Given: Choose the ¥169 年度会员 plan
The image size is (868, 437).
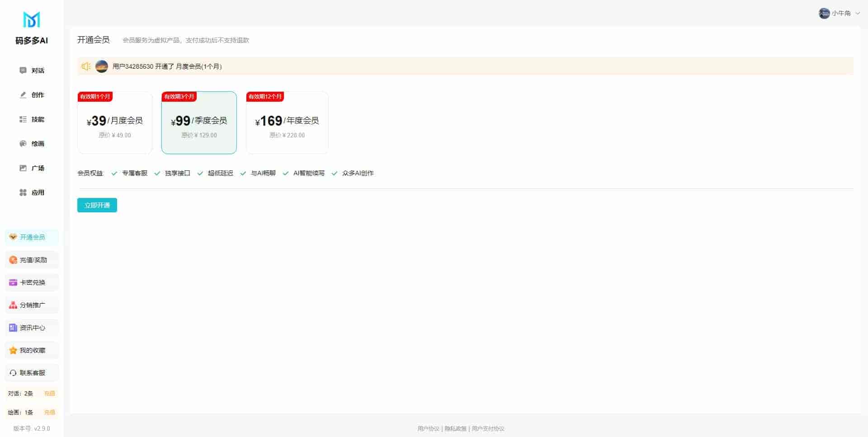Looking at the screenshot, I should (x=287, y=123).
